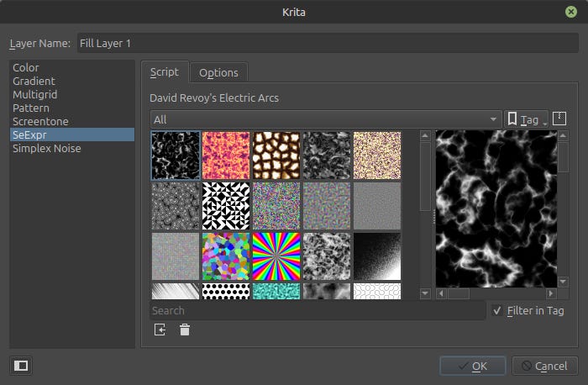Click the trash delete resource icon

[x=185, y=330]
